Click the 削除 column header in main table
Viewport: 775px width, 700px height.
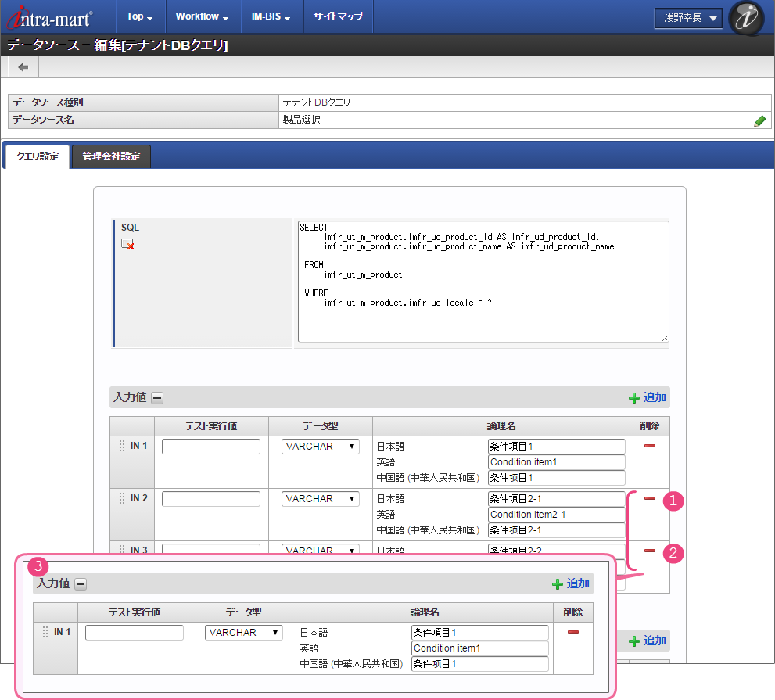point(649,426)
